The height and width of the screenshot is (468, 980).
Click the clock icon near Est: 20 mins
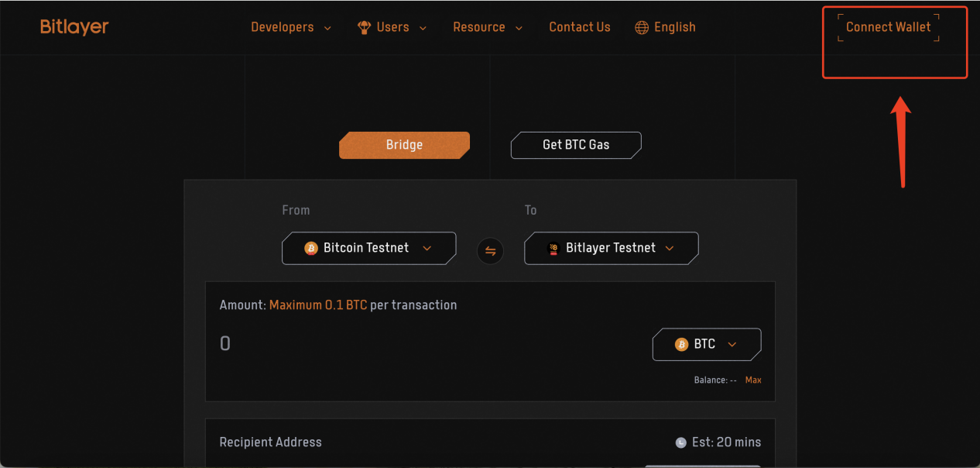(x=680, y=443)
